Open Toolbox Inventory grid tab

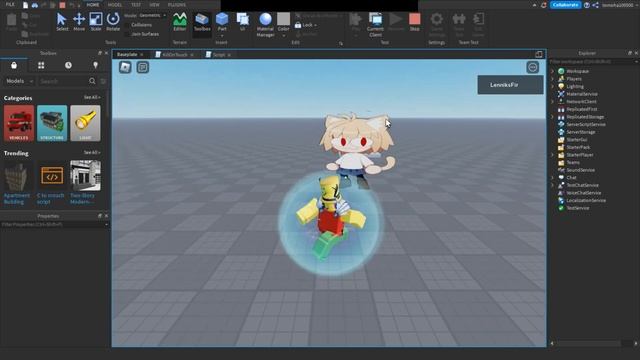tap(41, 65)
